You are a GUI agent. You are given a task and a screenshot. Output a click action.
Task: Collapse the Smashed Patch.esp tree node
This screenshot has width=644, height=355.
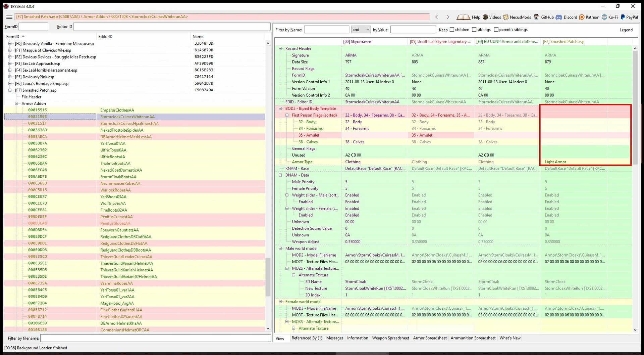10,90
